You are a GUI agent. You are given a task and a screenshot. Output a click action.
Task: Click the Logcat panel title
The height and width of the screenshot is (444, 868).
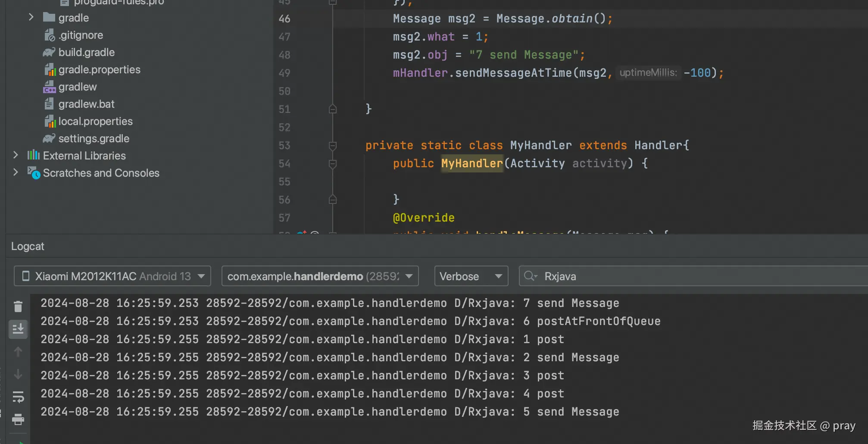pos(28,246)
